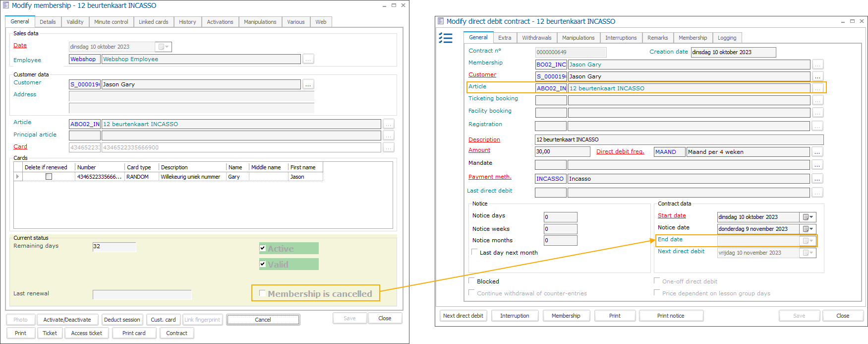Tick the Membership is cancelled checkbox
This screenshot has width=868, height=344.
pos(263,293)
